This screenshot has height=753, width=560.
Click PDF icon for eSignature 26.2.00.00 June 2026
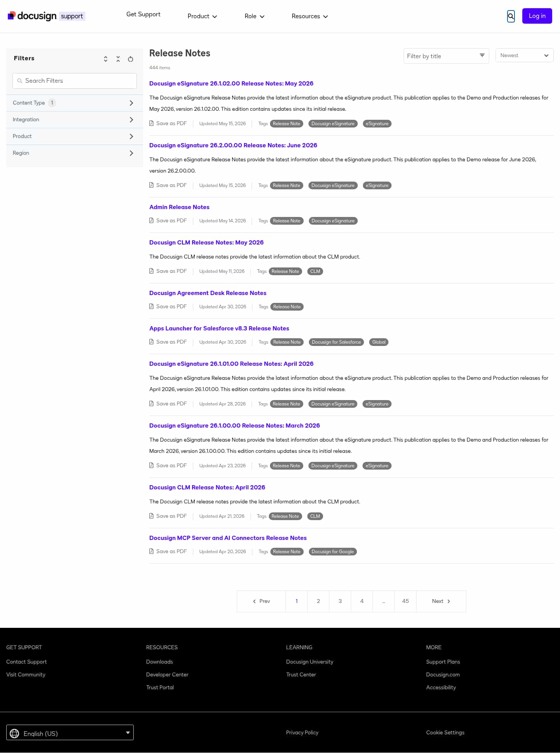pyautogui.click(x=151, y=185)
